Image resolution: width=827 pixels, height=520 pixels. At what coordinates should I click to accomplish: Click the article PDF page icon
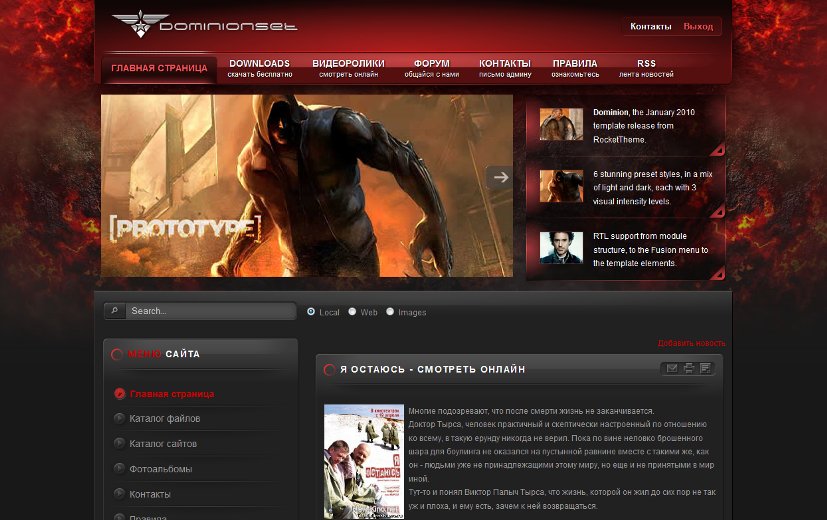tap(705, 368)
